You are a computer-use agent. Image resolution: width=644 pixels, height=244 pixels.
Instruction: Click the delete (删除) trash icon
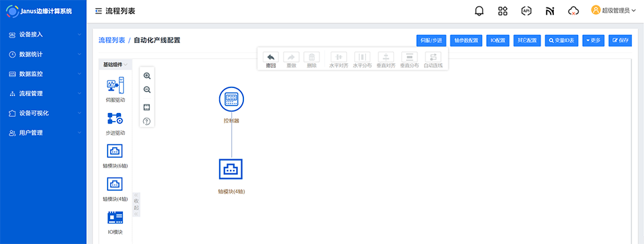pos(312,57)
